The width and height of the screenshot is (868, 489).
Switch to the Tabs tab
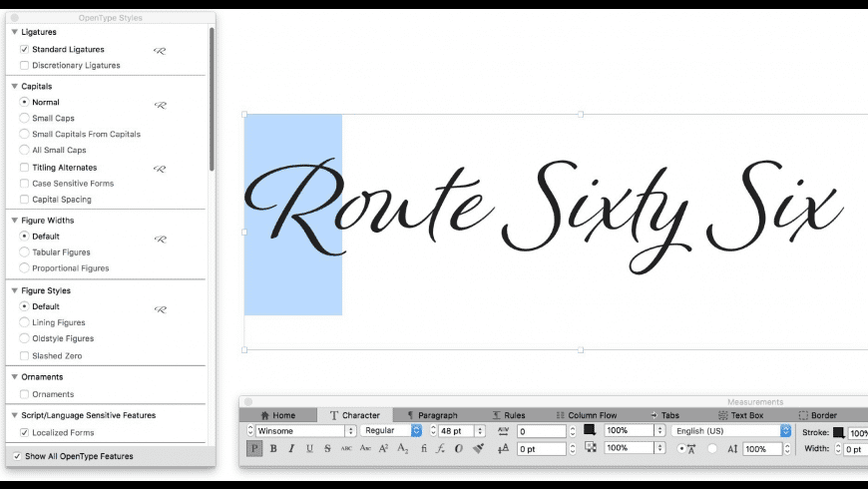(664, 415)
